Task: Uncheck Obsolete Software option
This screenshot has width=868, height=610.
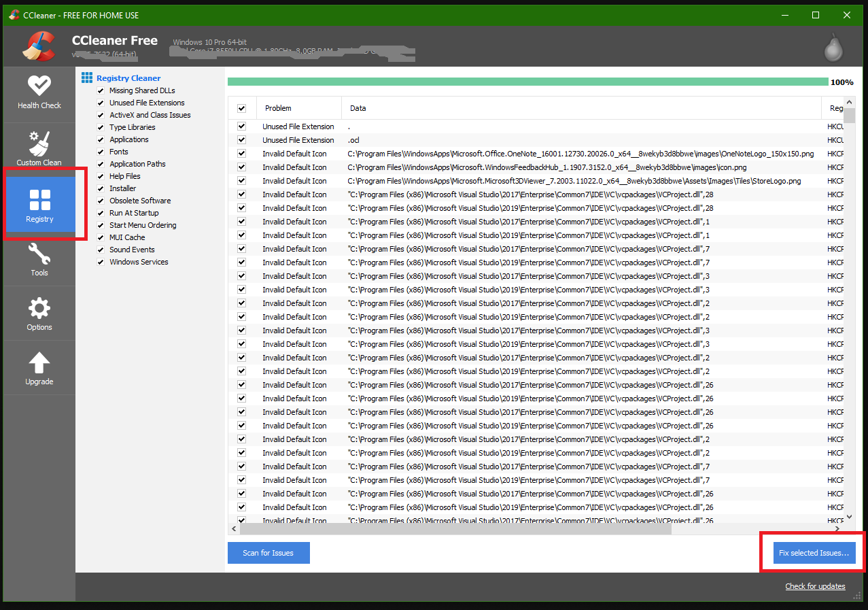Action: [101, 201]
